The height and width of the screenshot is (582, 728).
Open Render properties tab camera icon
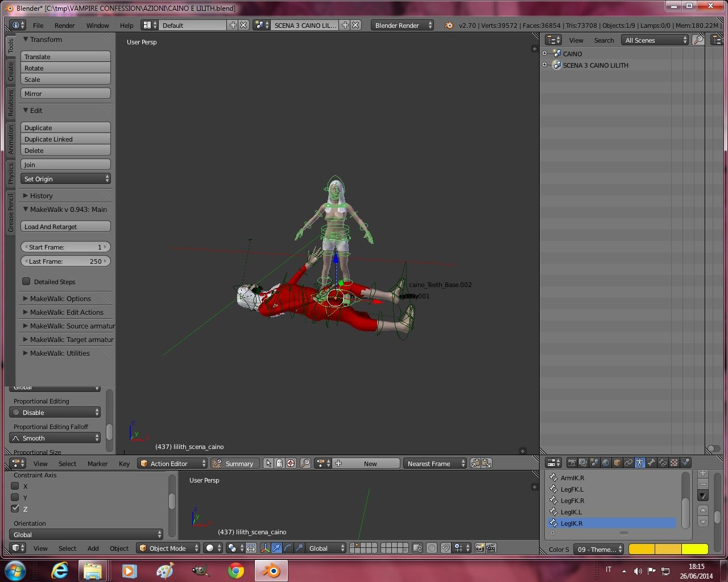tap(572, 463)
